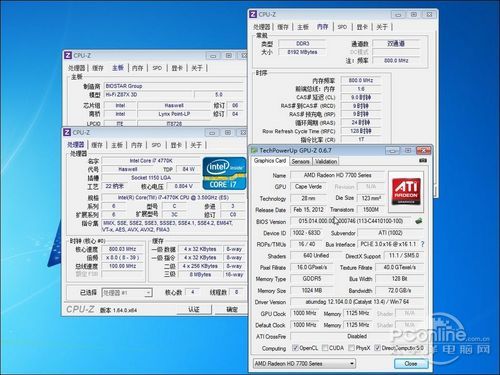This screenshot has height=375, width=500.
Task: Open the 处理器 tab in CPU-Z memory window
Action: tap(261, 27)
